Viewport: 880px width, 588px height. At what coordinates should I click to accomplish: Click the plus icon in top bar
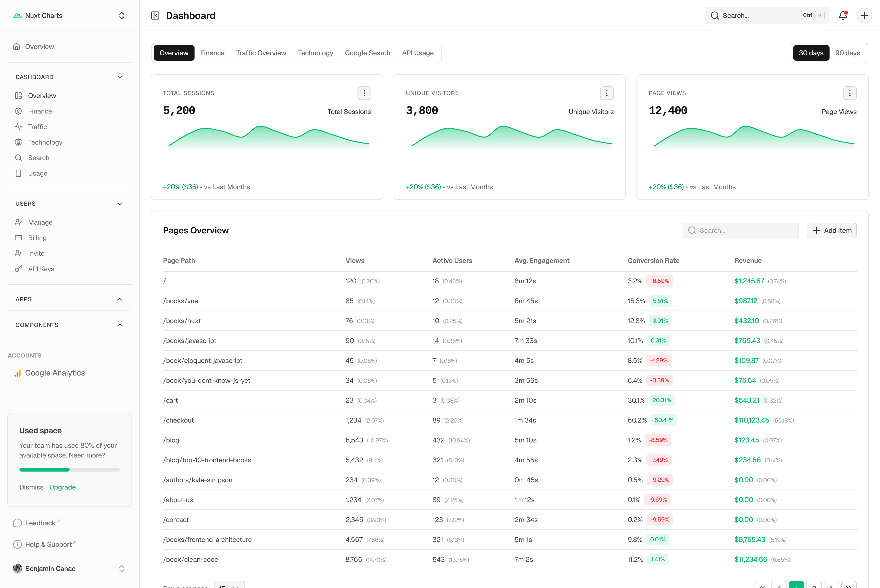tap(864, 15)
